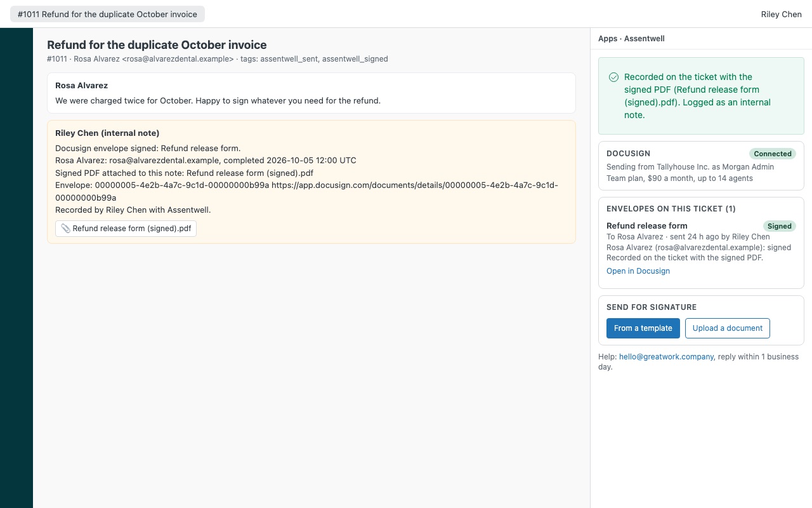Open in Docusign link

tap(638, 271)
